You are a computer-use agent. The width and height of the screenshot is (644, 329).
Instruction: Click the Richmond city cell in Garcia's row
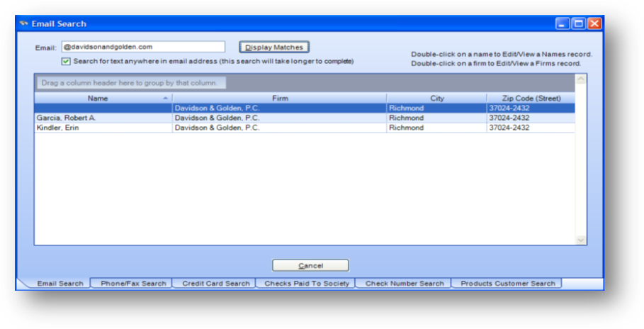[x=437, y=118]
